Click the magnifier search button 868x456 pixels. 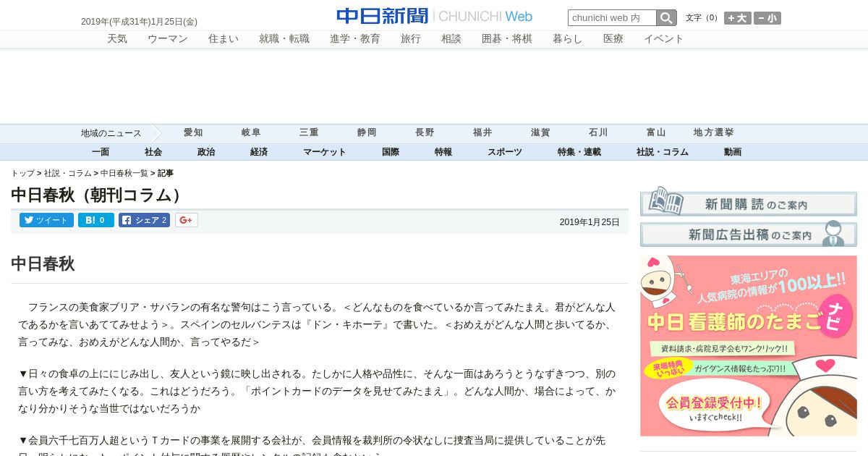coord(666,18)
